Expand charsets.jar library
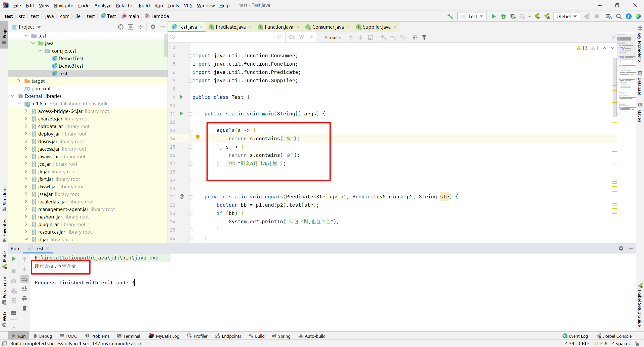This screenshot has width=644, height=347. [26, 119]
